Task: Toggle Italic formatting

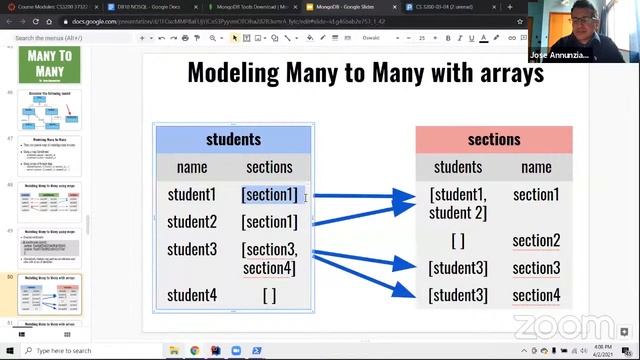Action: pos(460,38)
